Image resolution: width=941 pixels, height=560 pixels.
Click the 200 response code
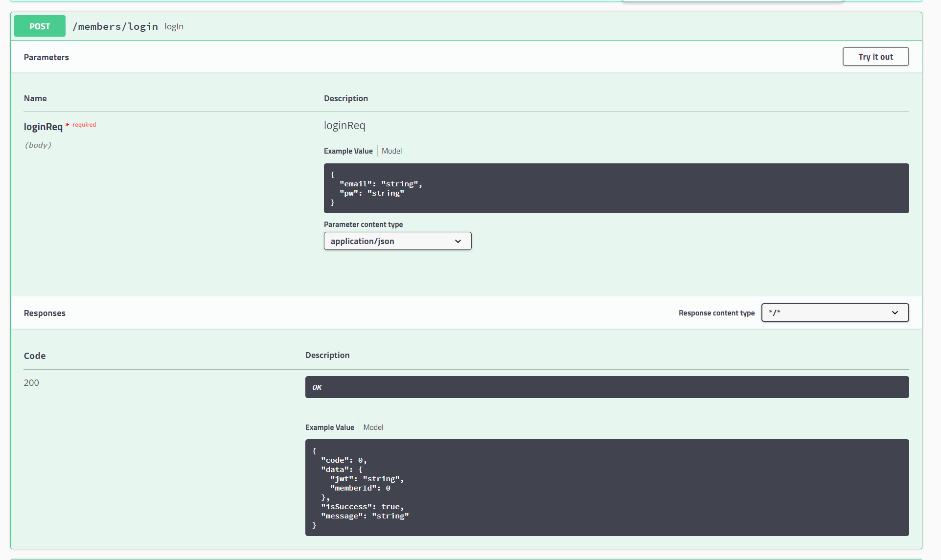point(31,382)
